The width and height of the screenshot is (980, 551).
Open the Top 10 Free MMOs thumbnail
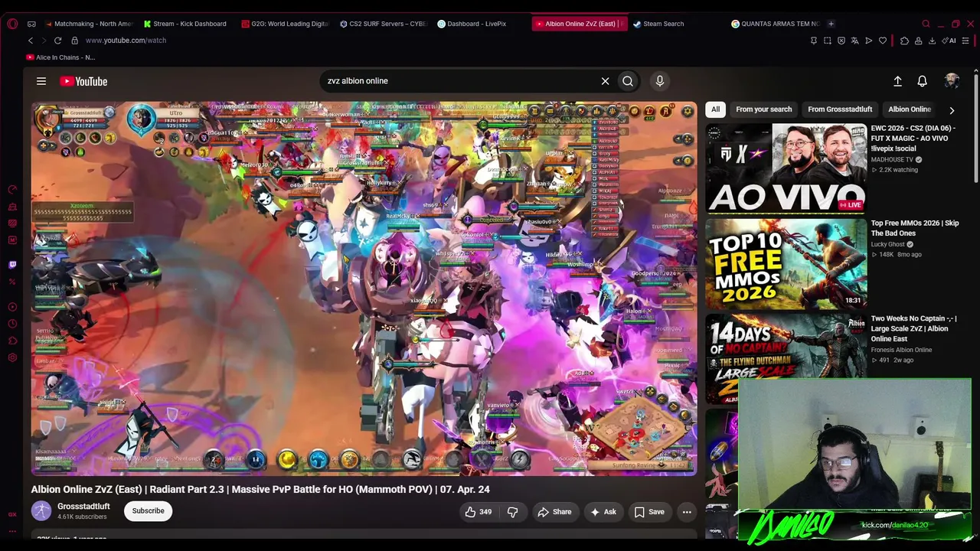point(786,264)
